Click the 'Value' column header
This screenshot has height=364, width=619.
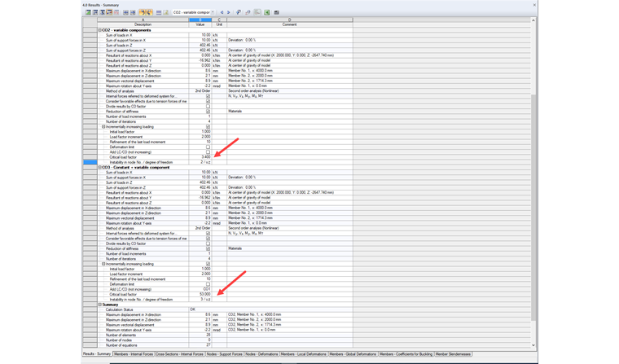point(200,24)
